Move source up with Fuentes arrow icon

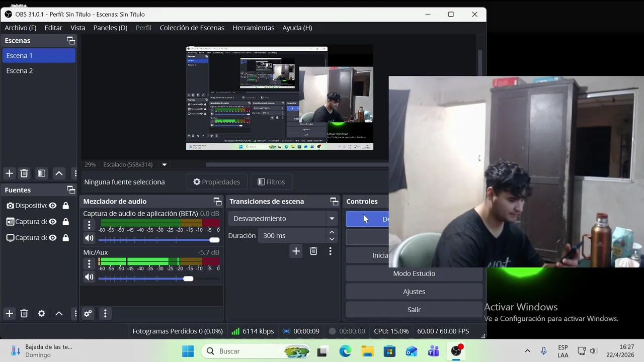coord(59,313)
